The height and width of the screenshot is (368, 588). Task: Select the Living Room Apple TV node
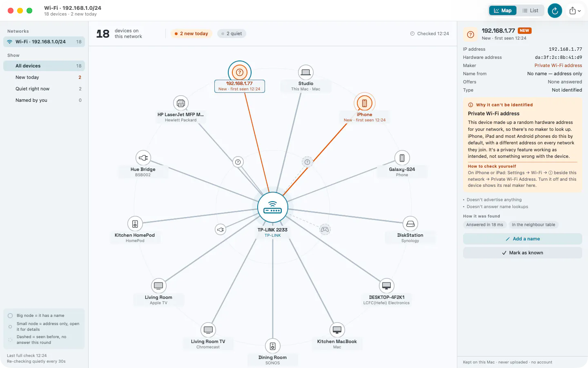pos(159,286)
